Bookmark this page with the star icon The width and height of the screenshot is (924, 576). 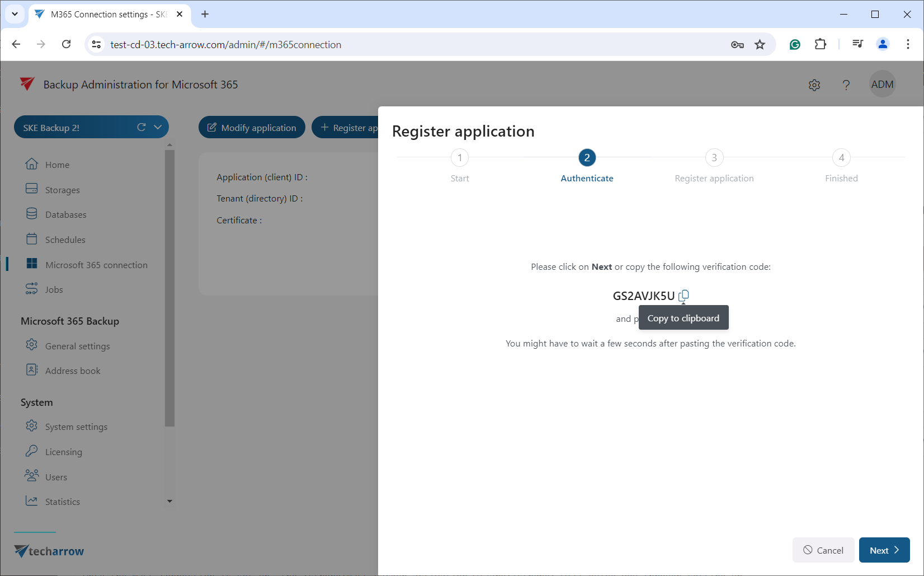coord(760,44)
